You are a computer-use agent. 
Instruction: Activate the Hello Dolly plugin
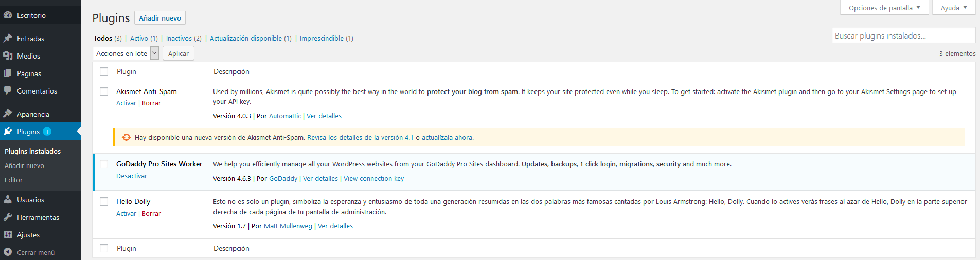pos(126,213)
